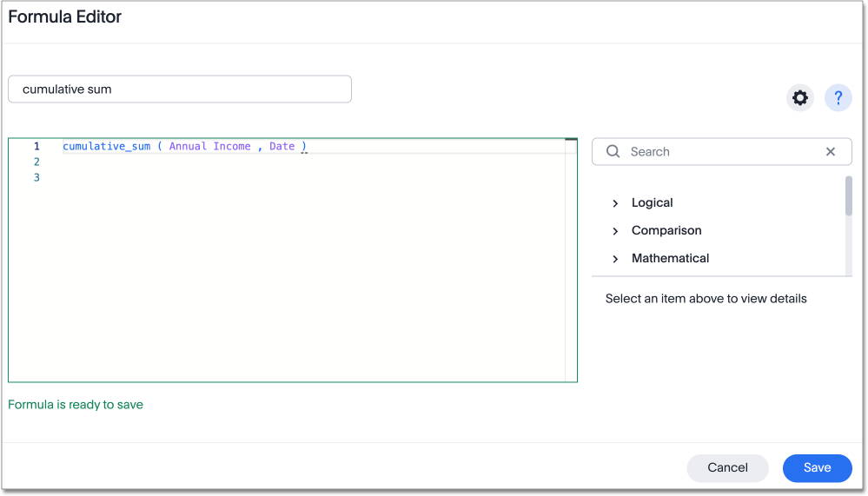Viewport: 868px width, 496px height.
Task: Select the Comparison function category label
Action: pyautogui.click(x=666, y=230)
